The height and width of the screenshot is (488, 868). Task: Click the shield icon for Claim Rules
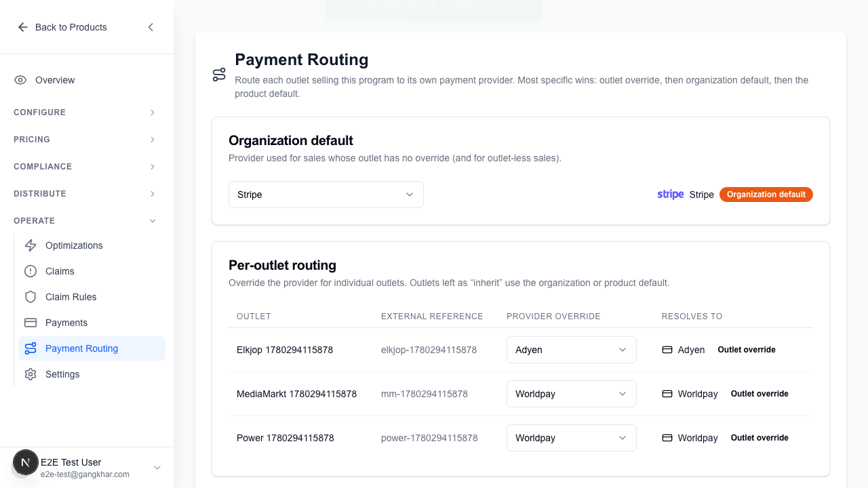[x=31, y=297]
